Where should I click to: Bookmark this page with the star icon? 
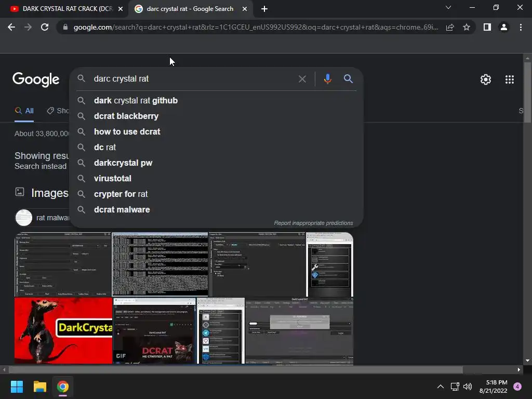click(x=467, y=27)
